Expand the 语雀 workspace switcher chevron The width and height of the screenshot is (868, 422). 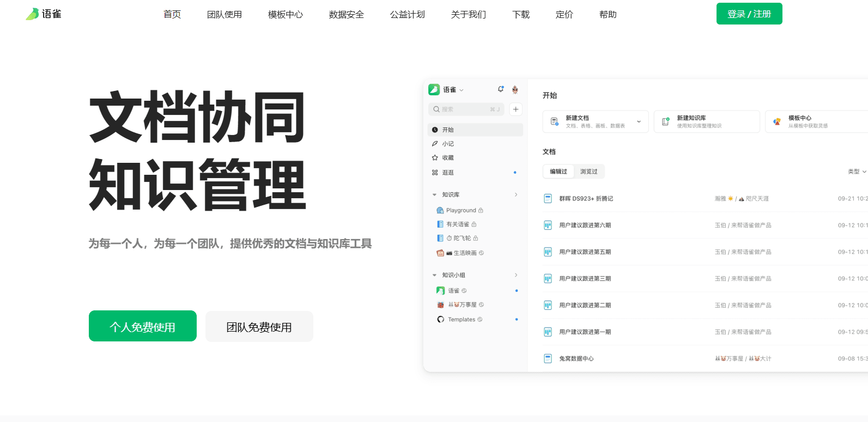click(x=462, y=90)
